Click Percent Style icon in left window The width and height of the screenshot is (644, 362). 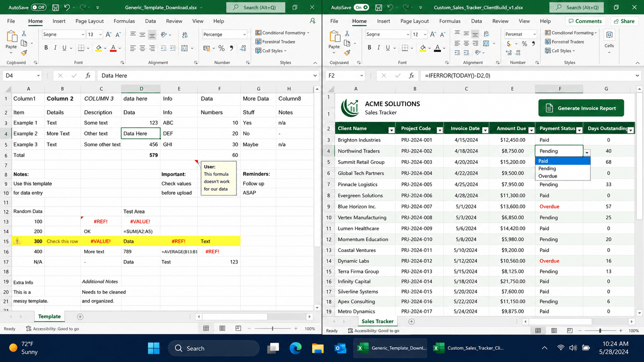(x=221, y=48)
